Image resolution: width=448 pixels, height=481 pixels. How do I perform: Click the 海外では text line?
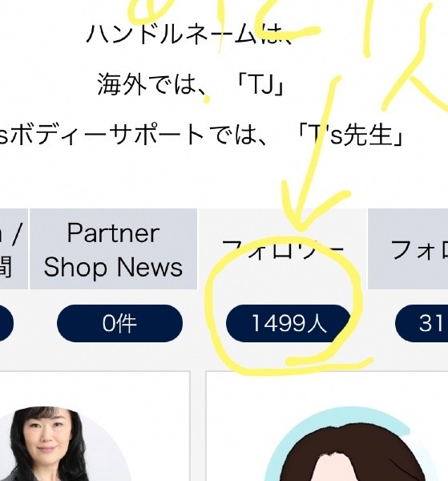[147, 84]
